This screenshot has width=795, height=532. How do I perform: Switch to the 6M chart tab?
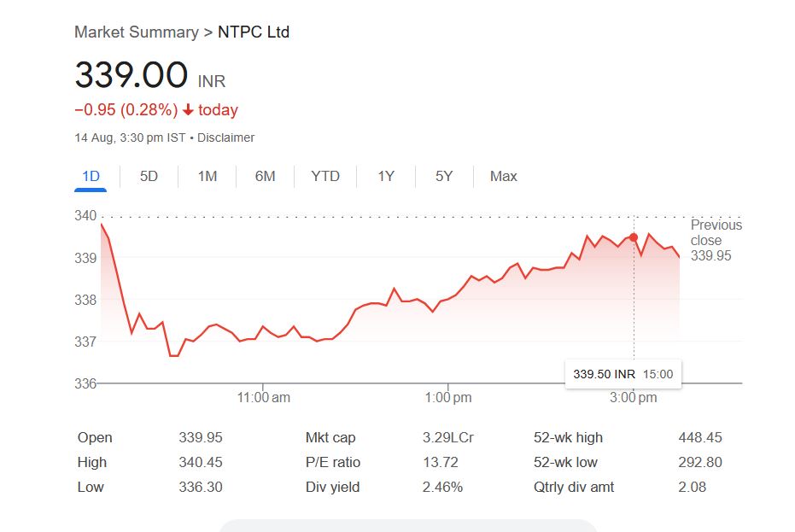265,177
